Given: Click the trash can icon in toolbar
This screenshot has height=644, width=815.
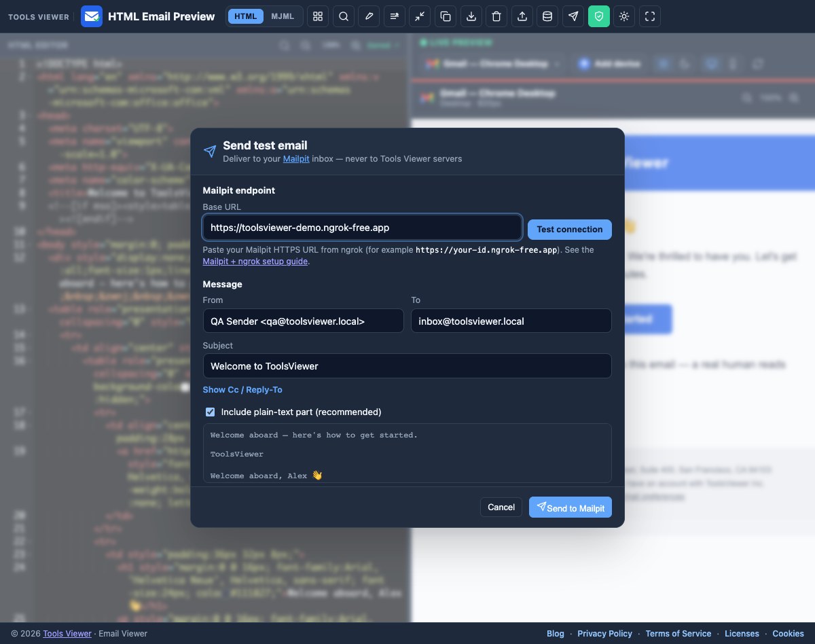Looking at the screenshot, I should coord(496,16).
